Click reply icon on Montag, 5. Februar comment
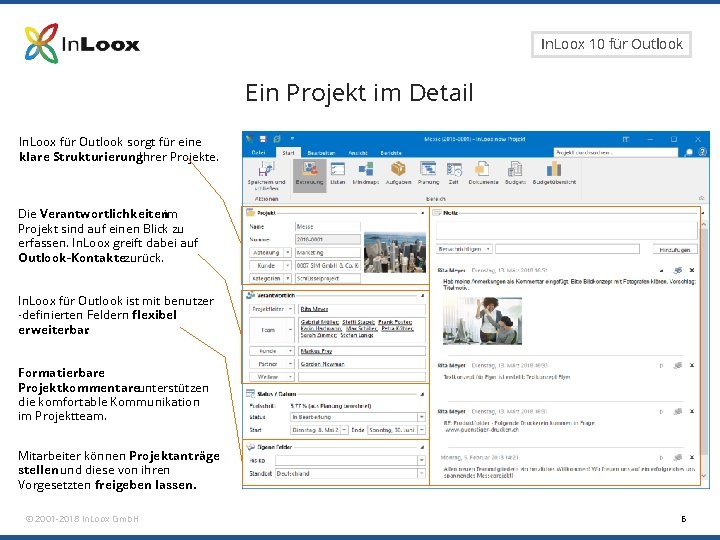720x540 pixels. tap(678, 457)
